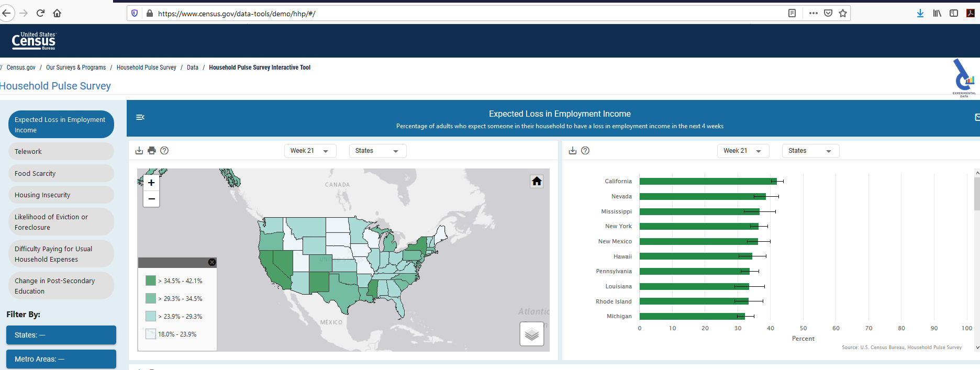This screenshot has width=980, height=370.
Task: Expand the chart's Week 21 dropdown
Action: coord(742,151)
